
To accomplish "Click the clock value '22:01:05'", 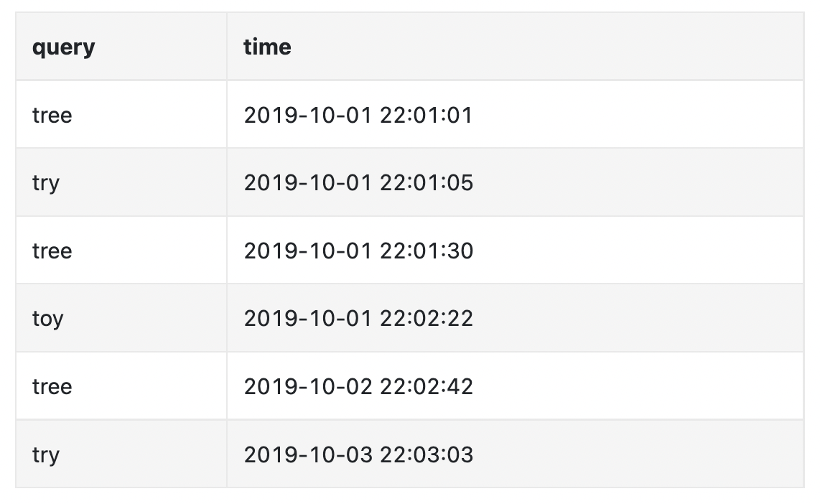I will 427,183.
